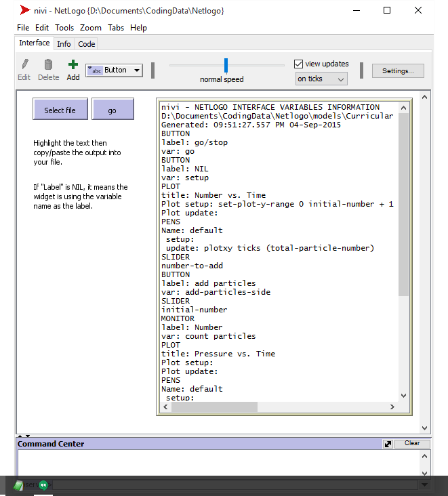Open the Button widget type dropdown
Viewport: 448px width, 496px height.
click(114, 70)
